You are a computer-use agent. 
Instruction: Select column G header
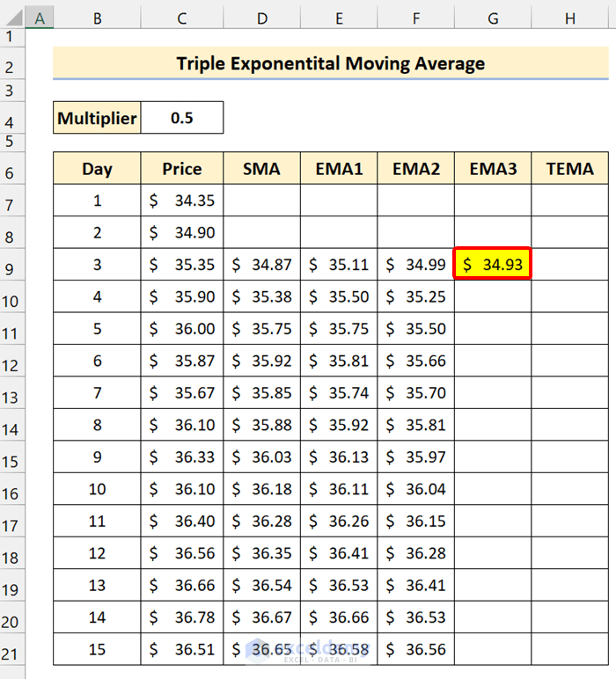click(x=493, y=18)
